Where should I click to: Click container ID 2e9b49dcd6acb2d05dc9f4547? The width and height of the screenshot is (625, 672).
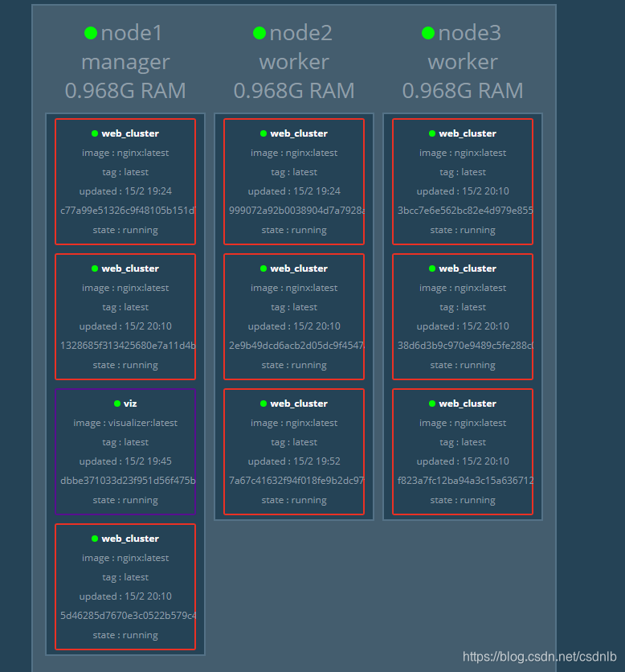coord(296,346)
